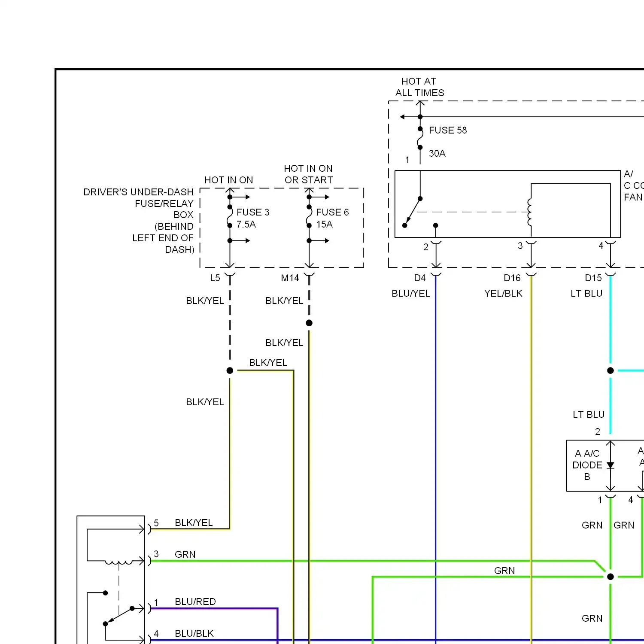644x644 pixels.
Task: Click the Fuse 58 fuse symbol
Action: (x=420, y=138)
